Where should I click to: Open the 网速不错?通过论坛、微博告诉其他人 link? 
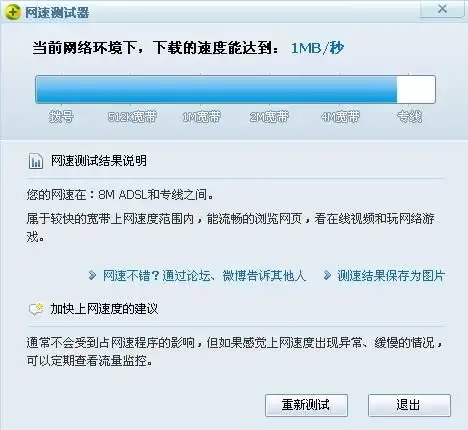204,276
